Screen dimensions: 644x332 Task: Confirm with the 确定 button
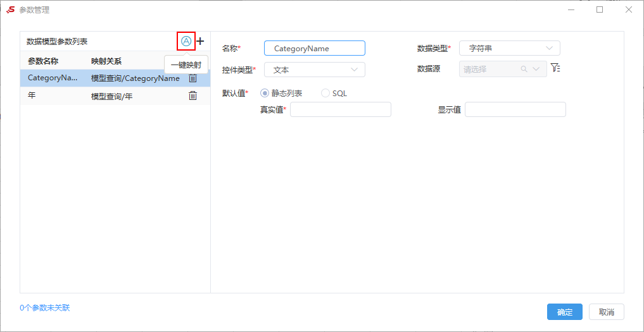click(x=565, y=312)
